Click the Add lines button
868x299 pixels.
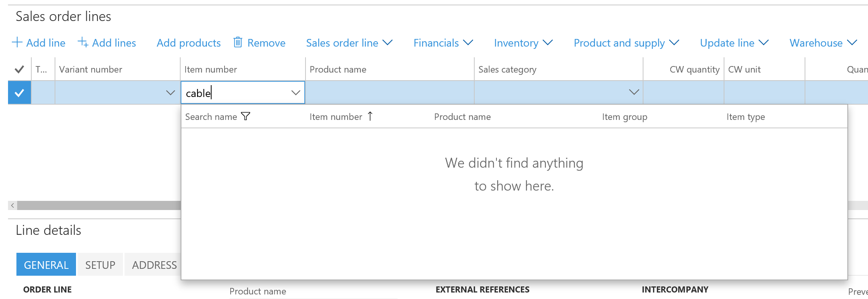[x=107, y=43]
